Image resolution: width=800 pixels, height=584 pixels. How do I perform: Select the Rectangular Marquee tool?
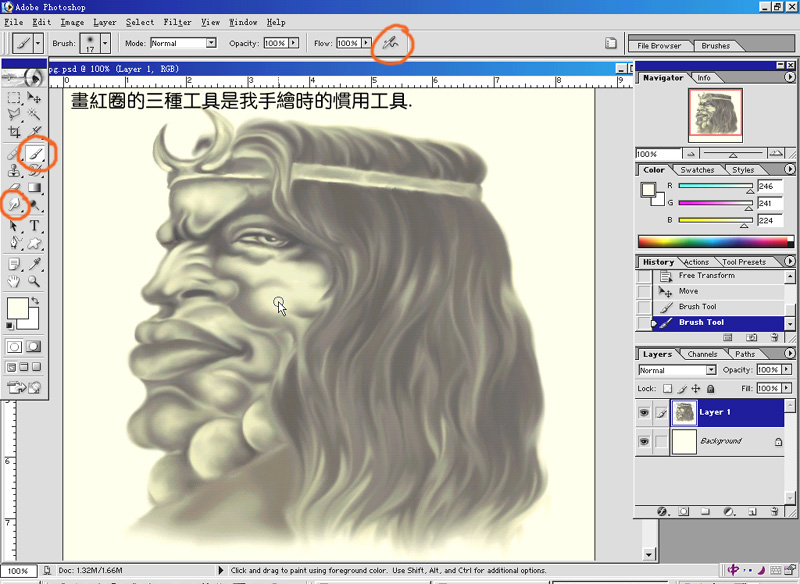[14, 97]
